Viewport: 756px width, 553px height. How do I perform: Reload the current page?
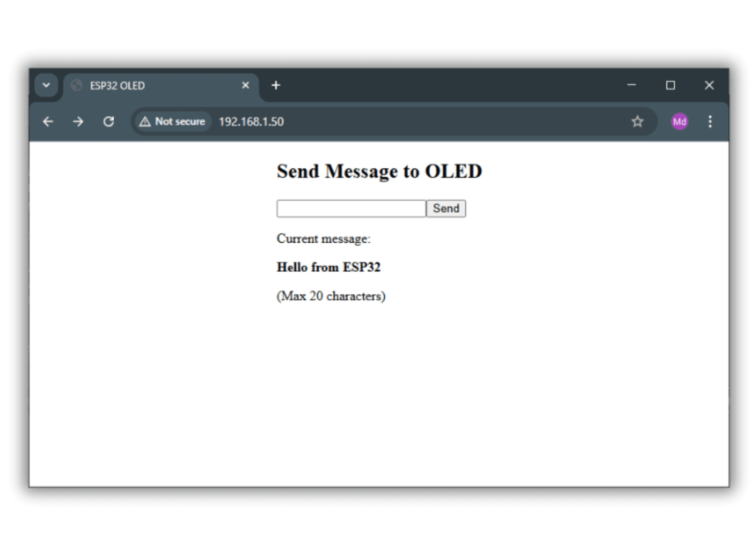point(109,122)
